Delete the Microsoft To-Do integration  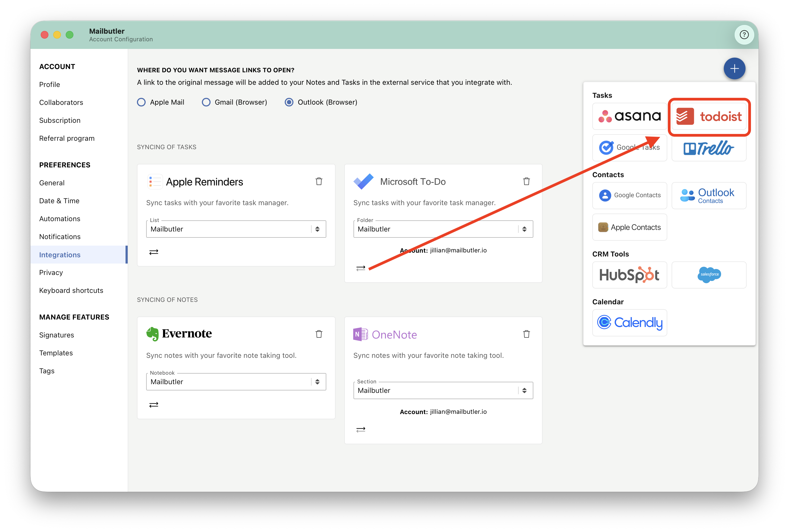(526, 181)
